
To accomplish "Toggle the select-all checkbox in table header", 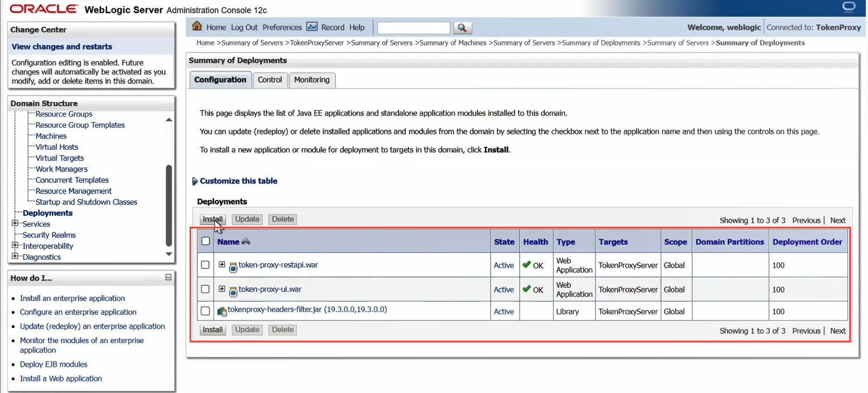I will click(x=205, y=241).
